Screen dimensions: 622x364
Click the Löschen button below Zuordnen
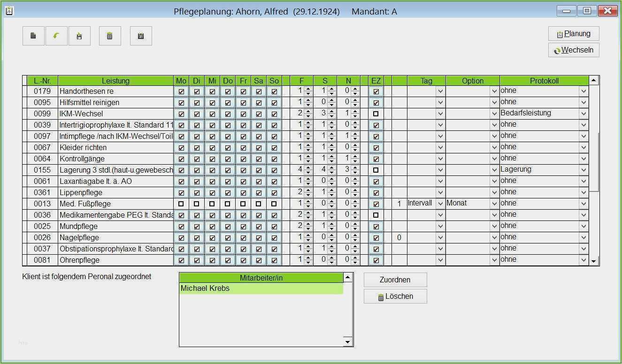395,296
